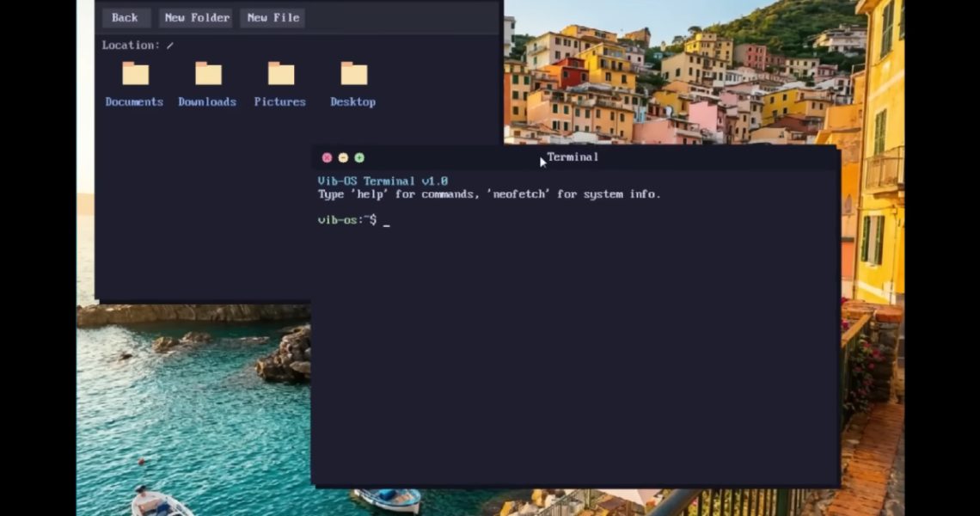Minimize Terminal using the yellow button
This screenshot has height=516, width=980.
click(343, 157)
